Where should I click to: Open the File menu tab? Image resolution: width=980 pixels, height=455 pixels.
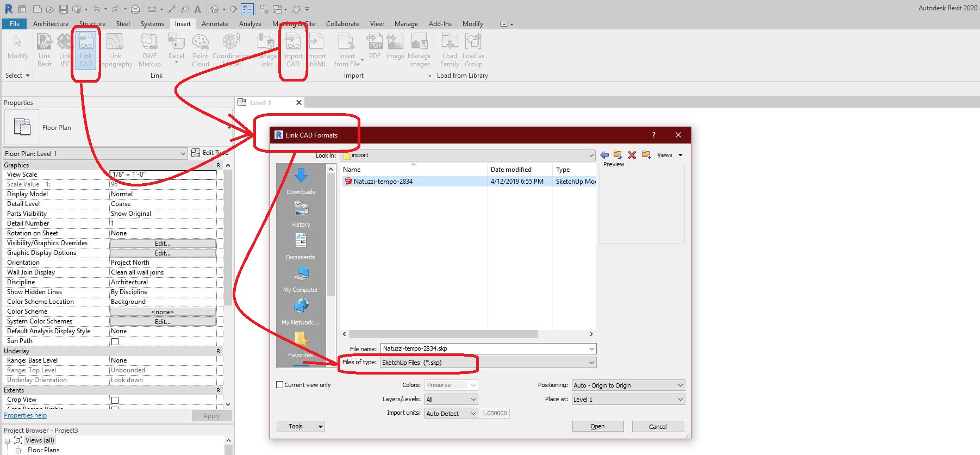(x=15, y=24)
